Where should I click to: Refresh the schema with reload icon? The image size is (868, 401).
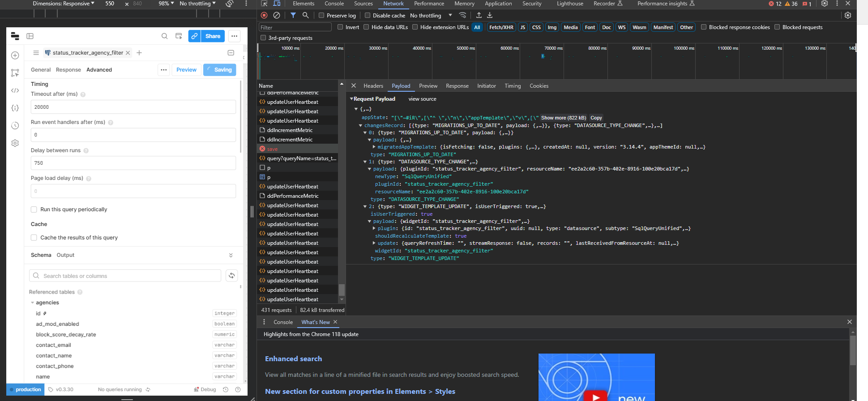pos(231,276)
